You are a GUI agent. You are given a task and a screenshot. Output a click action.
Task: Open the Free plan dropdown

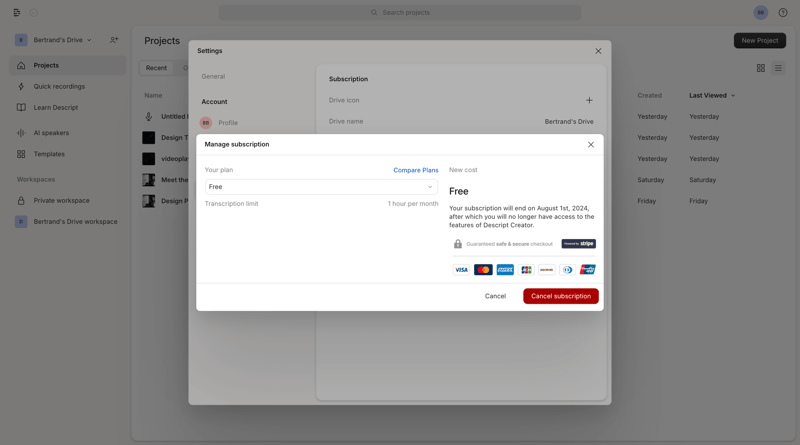321,187
